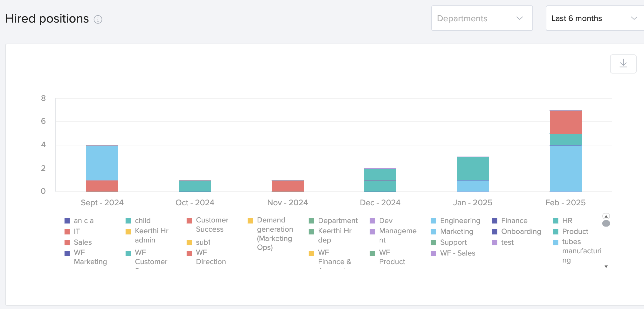Click the Sales legend label
Image resolution: width=644 pixels, height=309 pixels.
click(x=83, y=242)
